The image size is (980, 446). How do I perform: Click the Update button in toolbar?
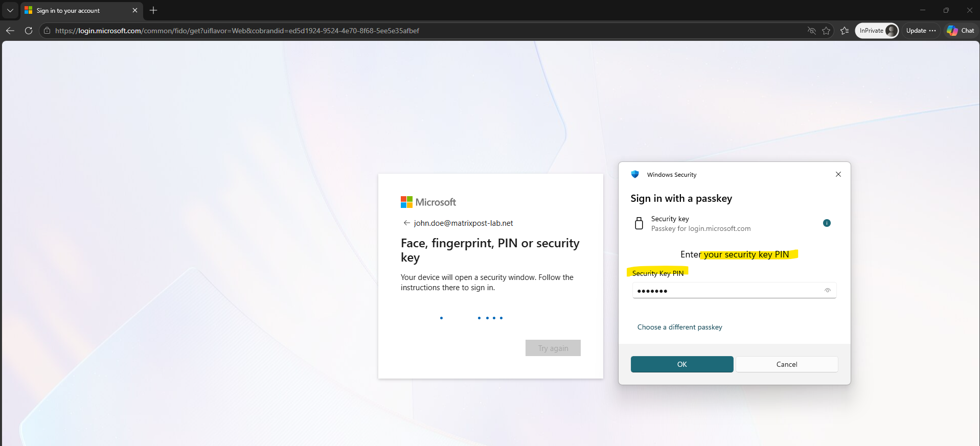point(921,31)
